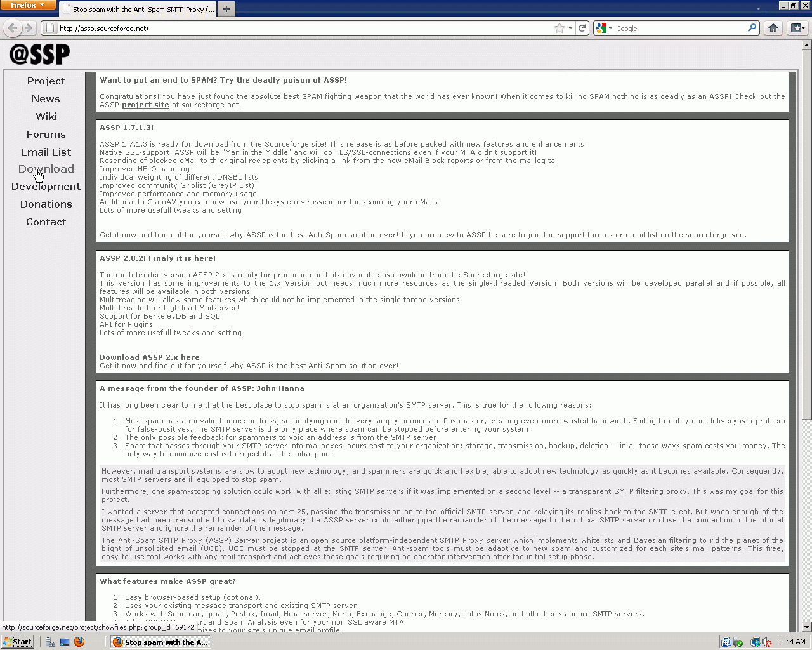Go to the Firefox home page
The height and width of the screenshot is (650, 812).
coord(773,28)
